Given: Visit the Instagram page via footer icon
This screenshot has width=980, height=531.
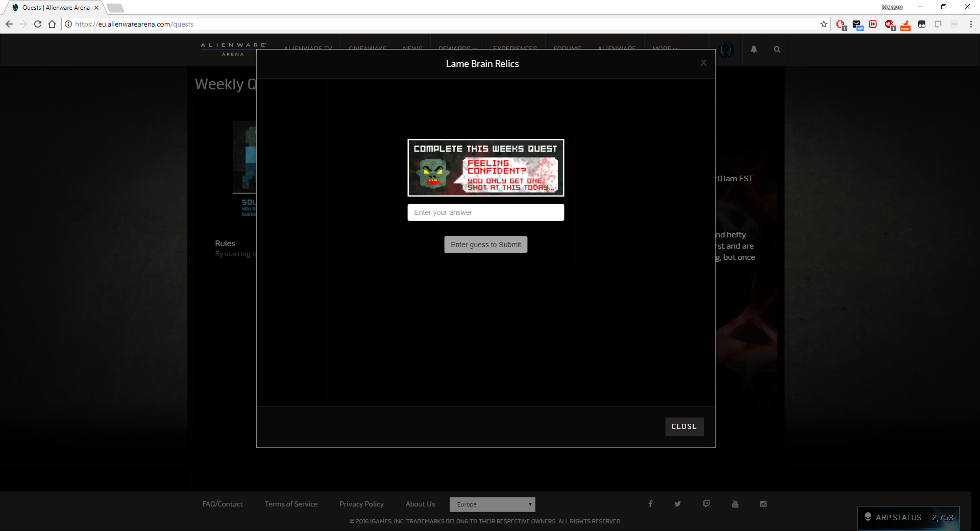Looking at the screenshot, I should tap(763, 504).
